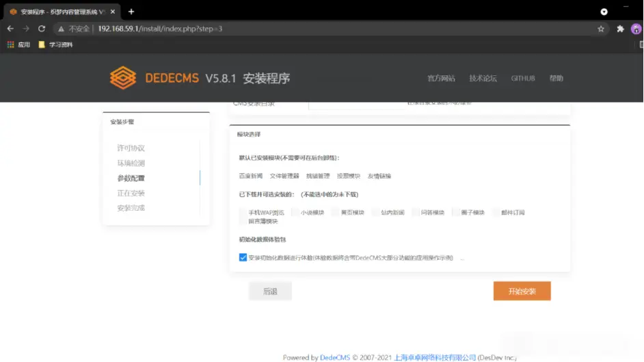Toggle the 圈子模块 checkbox

tap(455, 212)
